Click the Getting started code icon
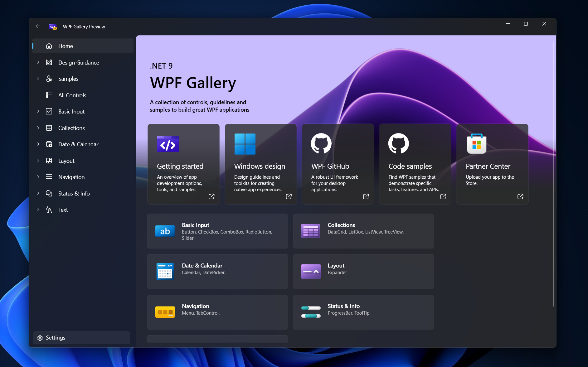This screenshot has height=367, width=588. (x=168, y=144)
